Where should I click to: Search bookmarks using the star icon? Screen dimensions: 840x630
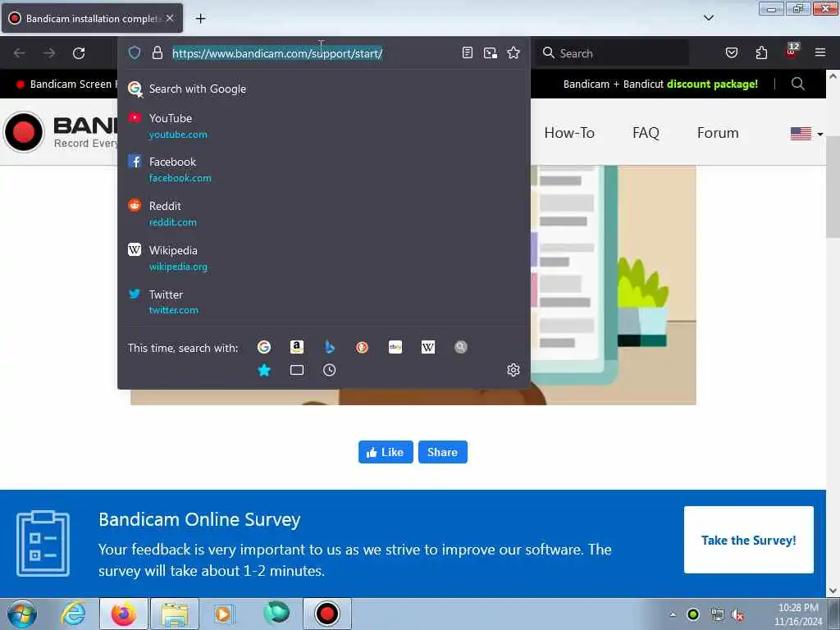pyautogui.click(x=264, y=370)
